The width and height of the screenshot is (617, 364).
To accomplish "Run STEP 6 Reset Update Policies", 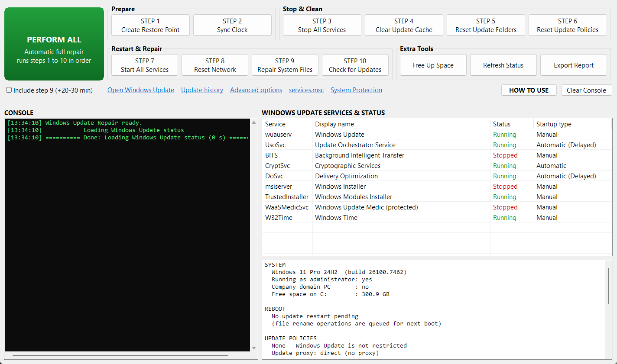I will tap(568, 25).
